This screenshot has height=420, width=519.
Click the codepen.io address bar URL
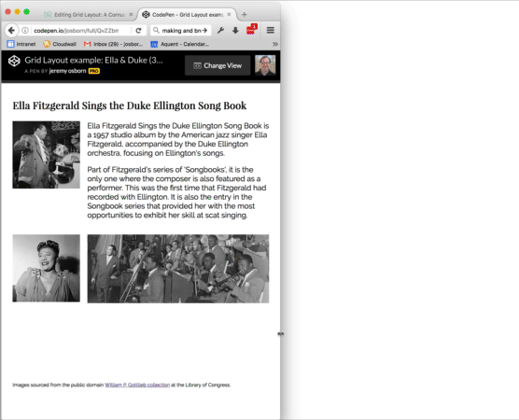tap(77, 31)
